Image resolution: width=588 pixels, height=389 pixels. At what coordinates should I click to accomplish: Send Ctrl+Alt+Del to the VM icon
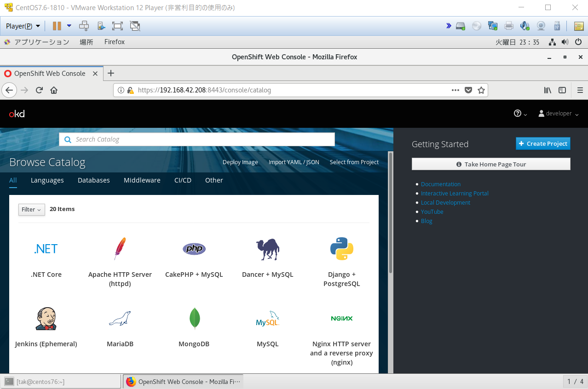pos(84,26)
